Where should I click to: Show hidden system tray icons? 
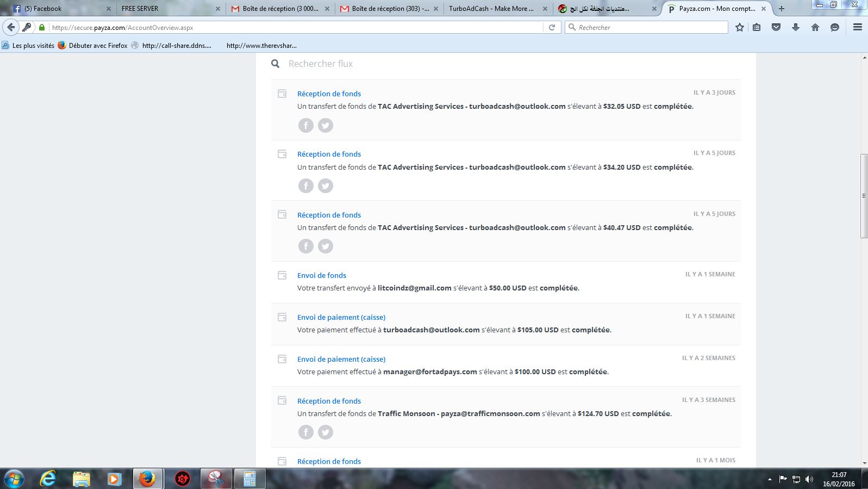[770, 479]
